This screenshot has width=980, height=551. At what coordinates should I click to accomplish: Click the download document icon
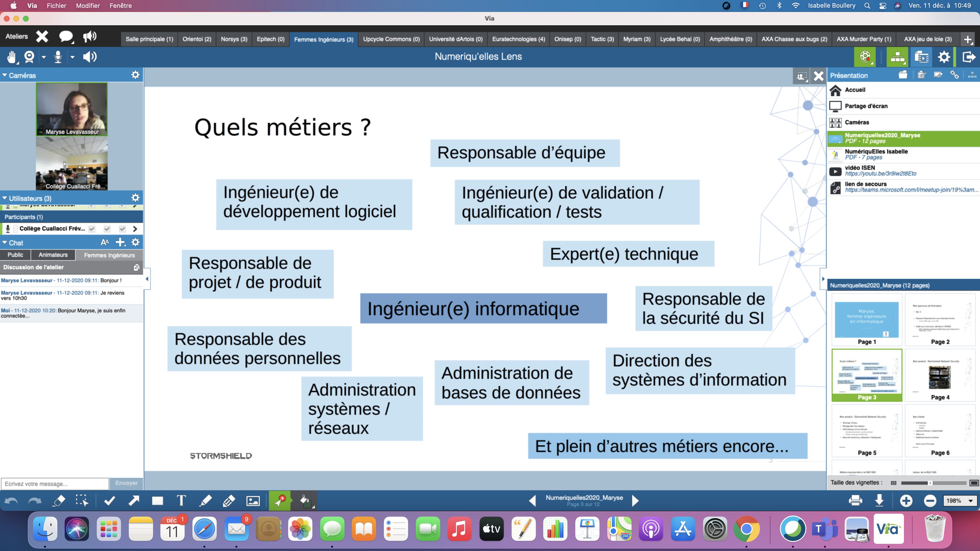(879, 501)
